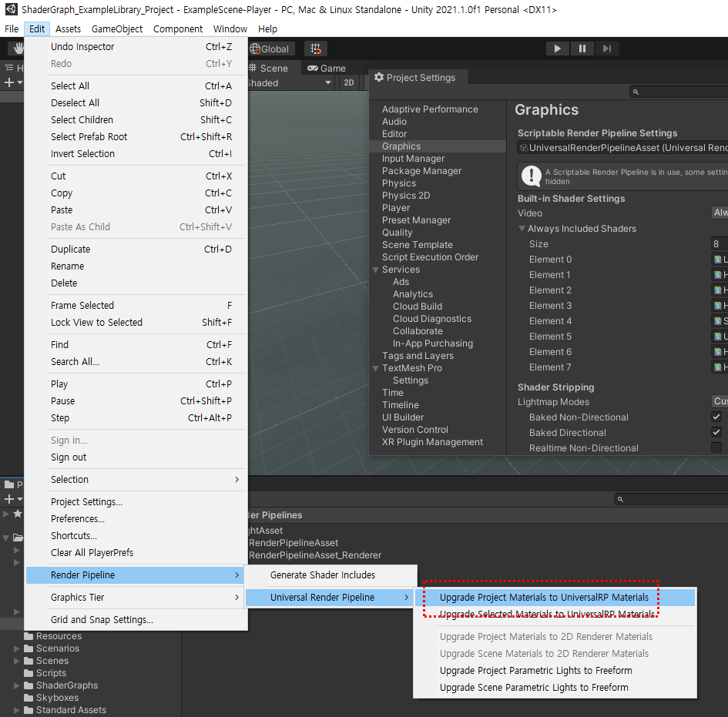This screenshot has width=728, height=717.
Task: Expand the Scenarios folder
Action: tap(17, 648)
